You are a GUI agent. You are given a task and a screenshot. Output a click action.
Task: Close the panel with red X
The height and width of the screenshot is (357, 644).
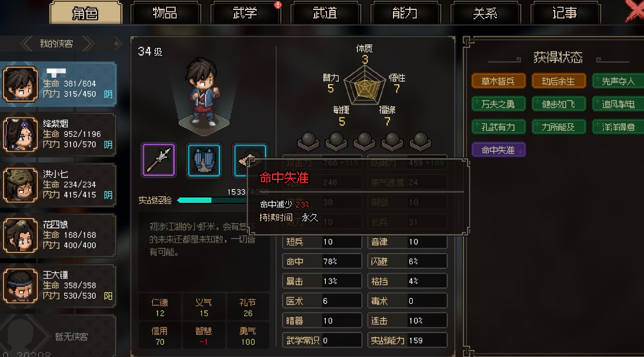(635, 11)
